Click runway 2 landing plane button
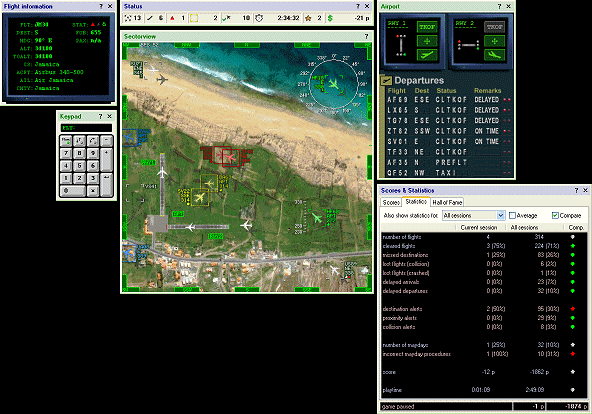This screenshot has height=414, width=592. (x=495, y=55)
